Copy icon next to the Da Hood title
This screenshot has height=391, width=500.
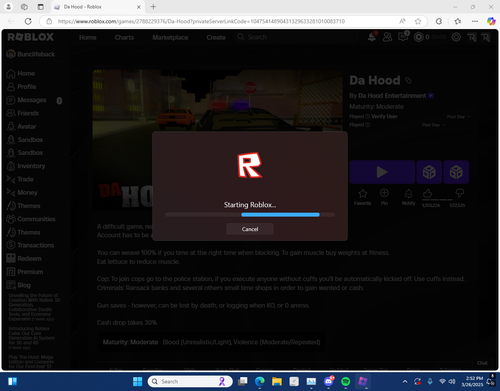[408, 80]
